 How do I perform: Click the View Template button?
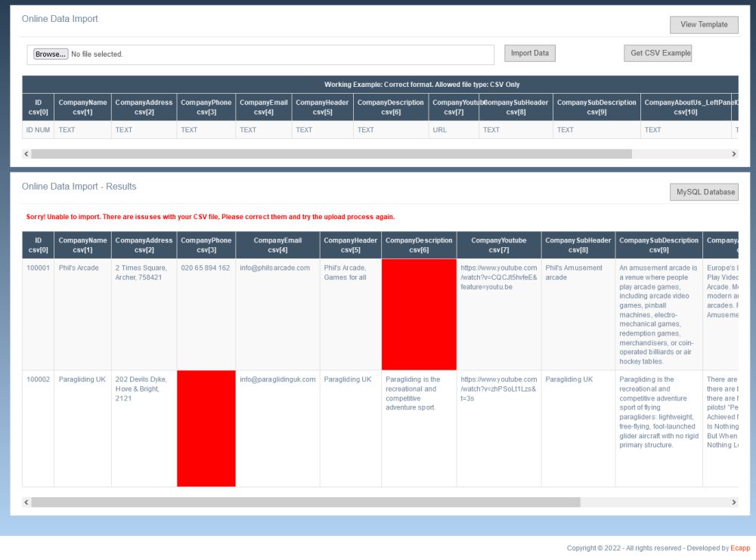[703, 25]
